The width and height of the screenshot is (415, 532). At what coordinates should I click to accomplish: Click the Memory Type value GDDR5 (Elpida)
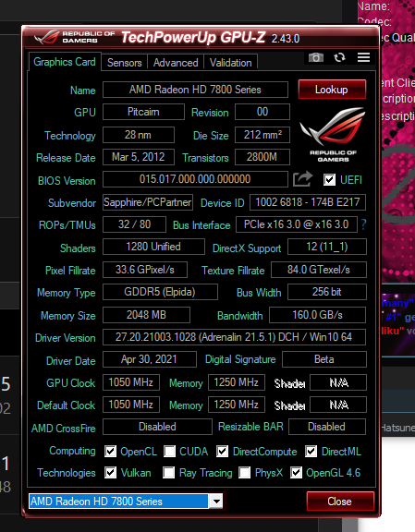point(160,292)
